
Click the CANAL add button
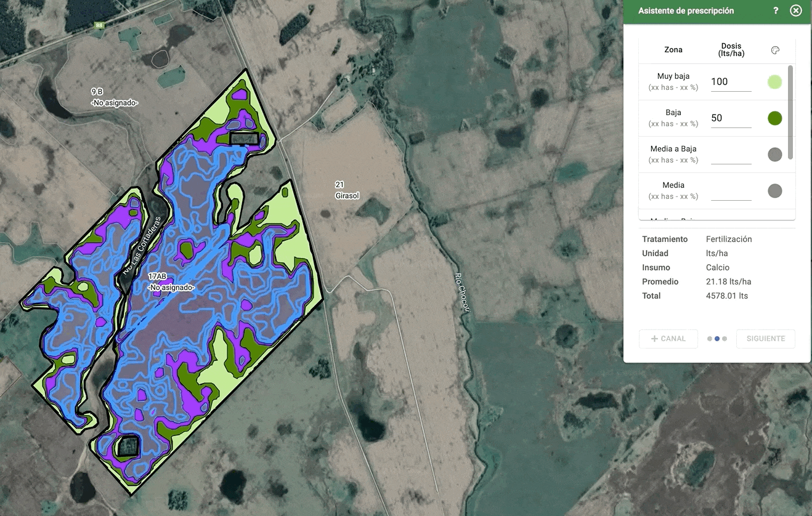click(668, 339)
